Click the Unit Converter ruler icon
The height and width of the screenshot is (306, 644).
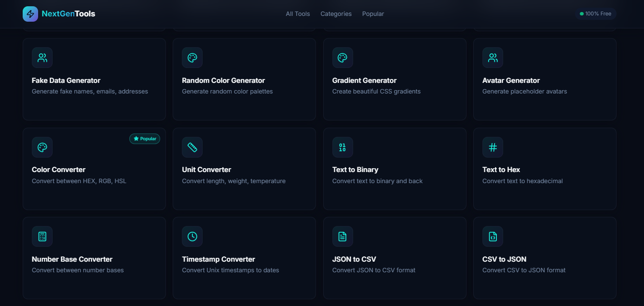pos(192,147)
